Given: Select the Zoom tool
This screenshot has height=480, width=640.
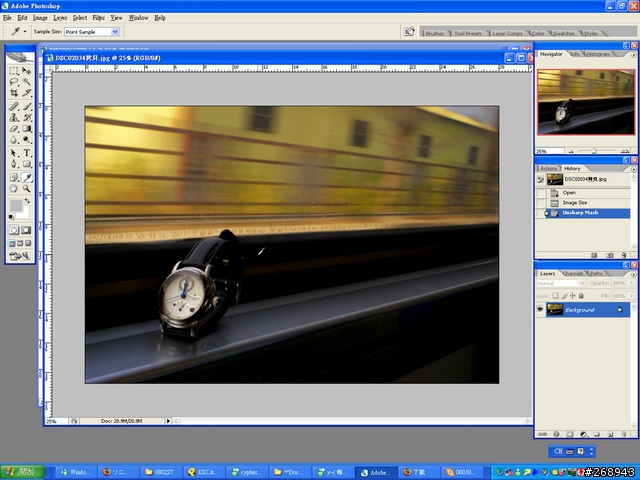Looking at the screenshot, I should pyautogui.click(x=27, y=189).
